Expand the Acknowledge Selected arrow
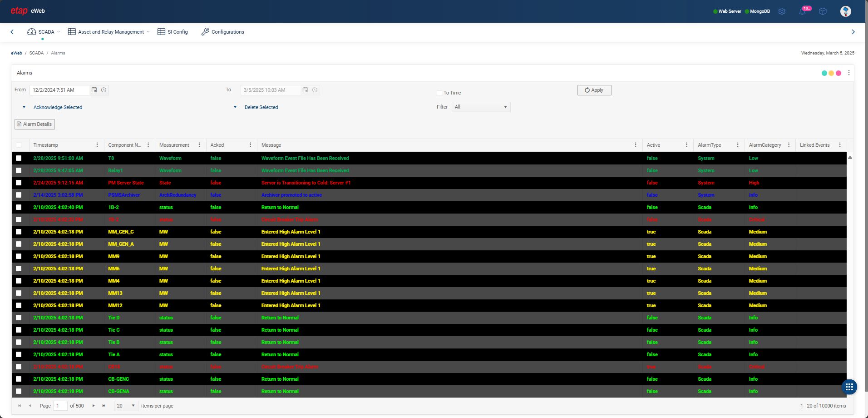This screenshot has height=418, width=868. pos(24,107)
